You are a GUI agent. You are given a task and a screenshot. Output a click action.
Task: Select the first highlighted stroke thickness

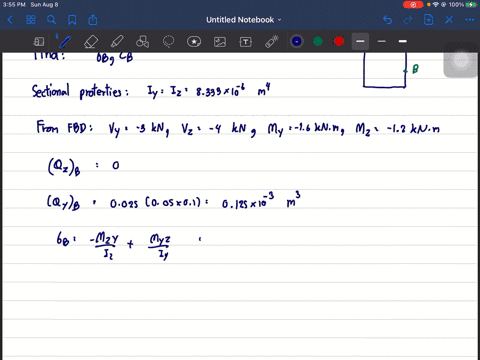[x=360, y=41]
